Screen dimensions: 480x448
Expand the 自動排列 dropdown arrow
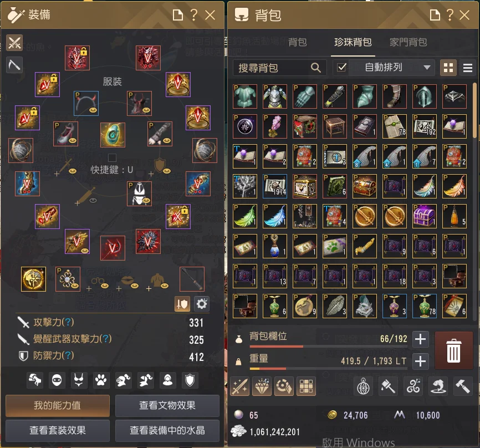pyautogui.click(x=427, y=68)
